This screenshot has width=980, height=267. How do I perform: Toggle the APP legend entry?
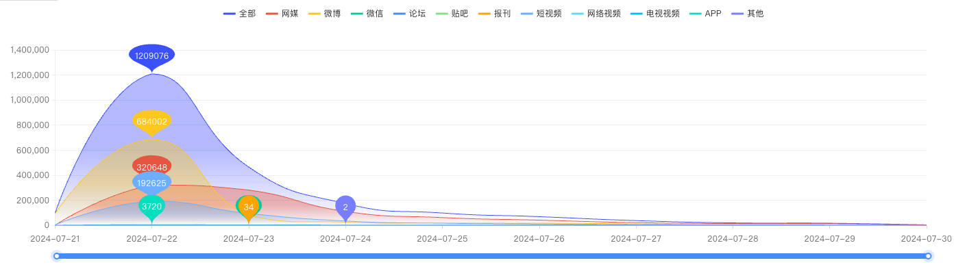click(x=706, y=14)
